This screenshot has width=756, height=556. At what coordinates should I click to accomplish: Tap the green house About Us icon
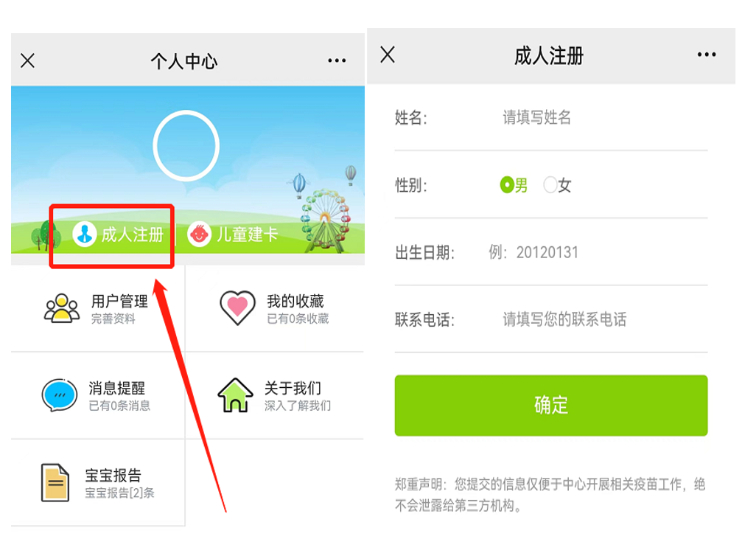click(x=235, y=395)
